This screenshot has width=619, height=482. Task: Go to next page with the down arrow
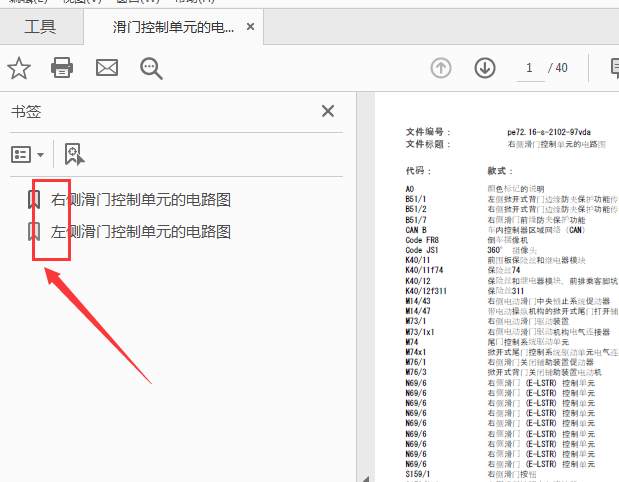coord(485,68)
